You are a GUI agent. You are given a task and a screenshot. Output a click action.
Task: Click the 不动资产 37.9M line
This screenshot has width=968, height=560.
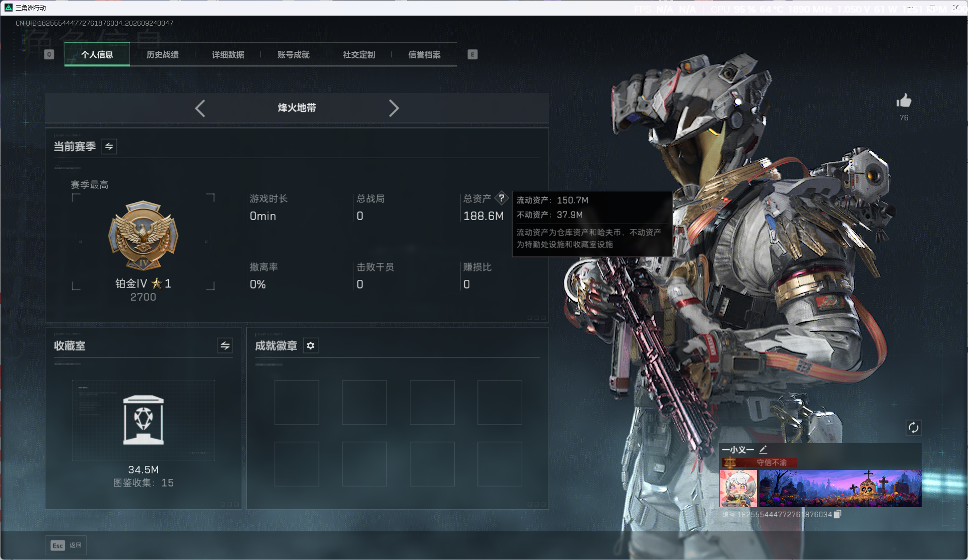coord(549,215)
